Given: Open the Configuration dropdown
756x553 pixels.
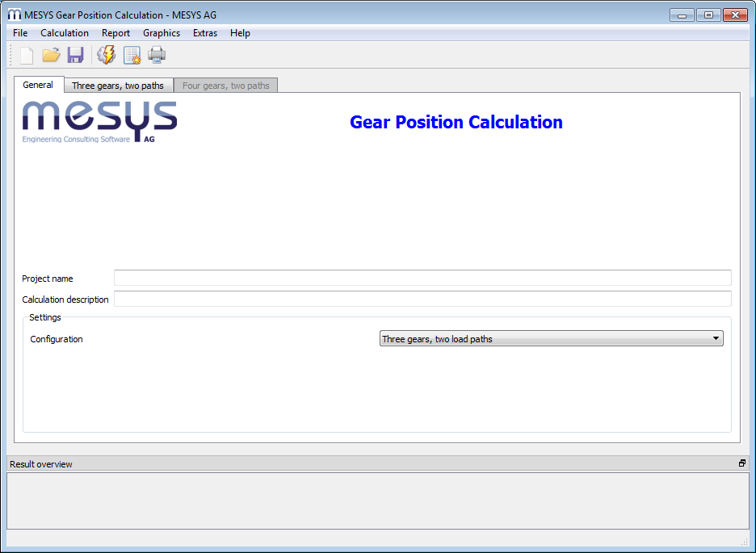Looking at the screenshot, I should 551,339.
